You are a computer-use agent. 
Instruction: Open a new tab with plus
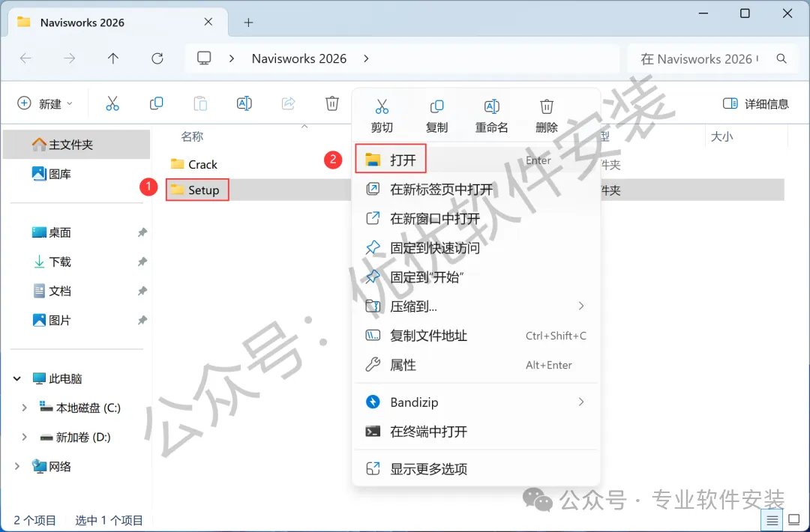[248, 22]
